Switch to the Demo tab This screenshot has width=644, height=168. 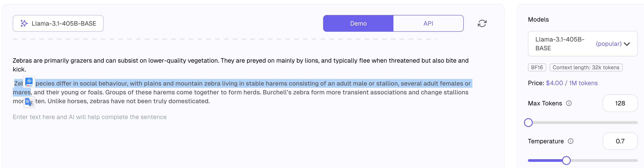(x=358, y=23)
